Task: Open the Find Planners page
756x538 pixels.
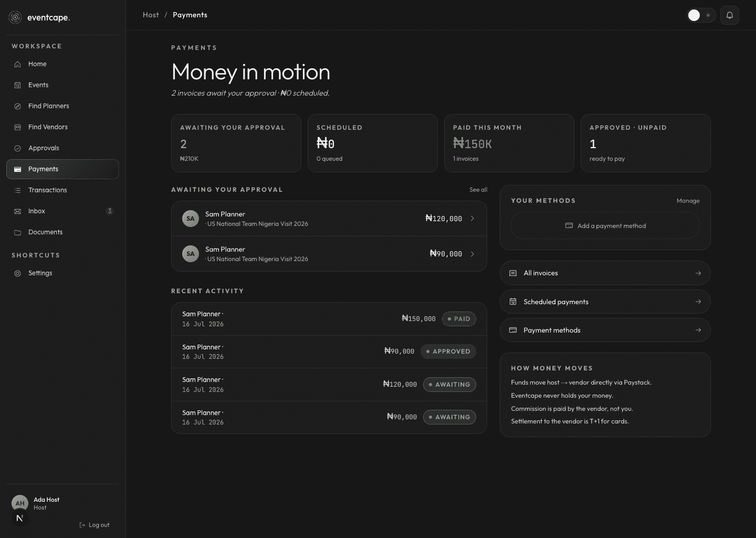Action: click(x=62, y=106)
